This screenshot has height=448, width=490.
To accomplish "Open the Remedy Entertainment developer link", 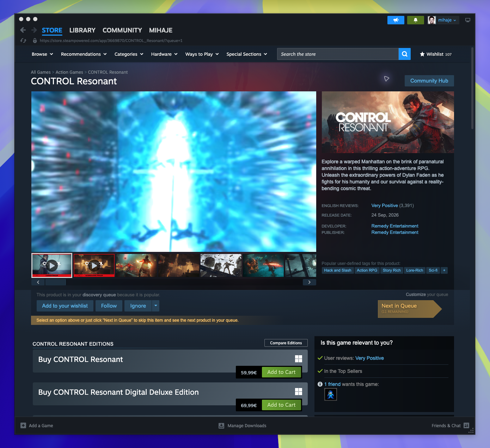I will [395, 226].
